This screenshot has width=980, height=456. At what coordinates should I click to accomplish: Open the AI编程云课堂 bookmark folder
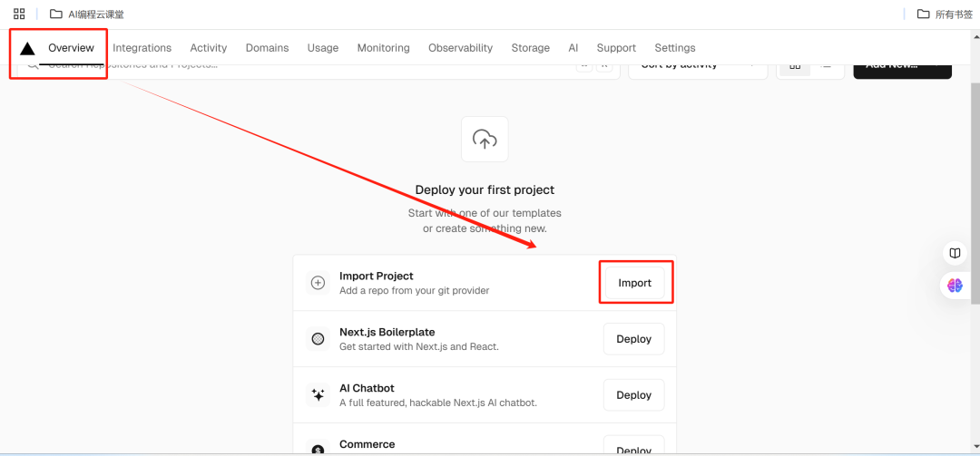click(87, 14)
